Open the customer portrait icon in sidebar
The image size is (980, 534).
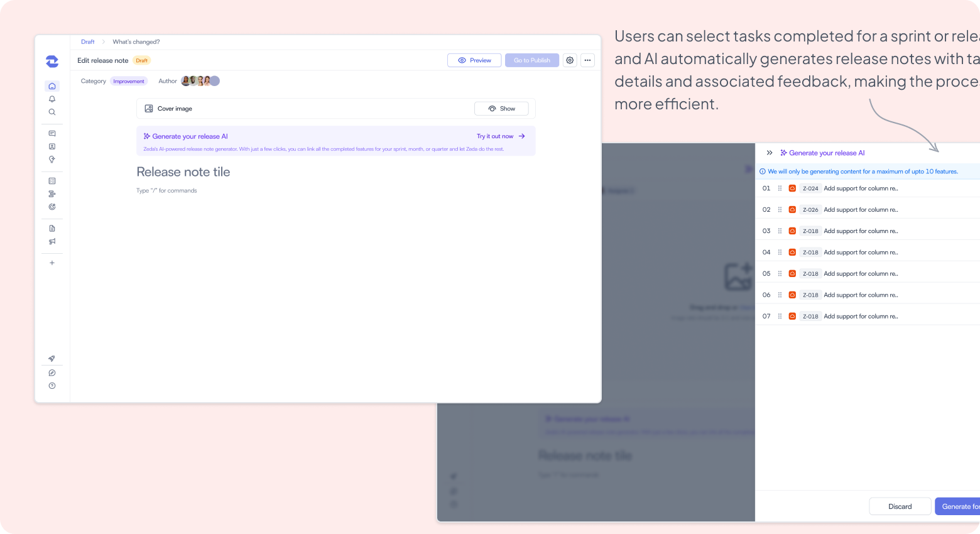(x=52, y=146)
